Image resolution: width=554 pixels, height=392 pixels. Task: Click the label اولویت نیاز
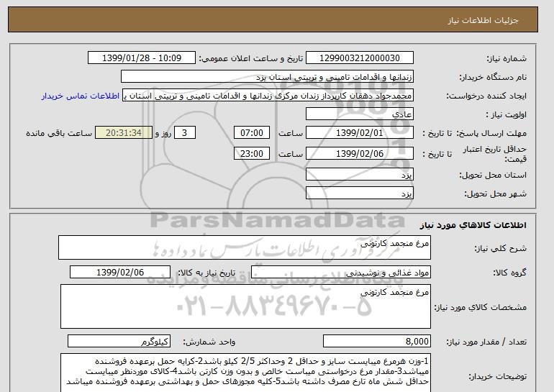coord(507,115)
